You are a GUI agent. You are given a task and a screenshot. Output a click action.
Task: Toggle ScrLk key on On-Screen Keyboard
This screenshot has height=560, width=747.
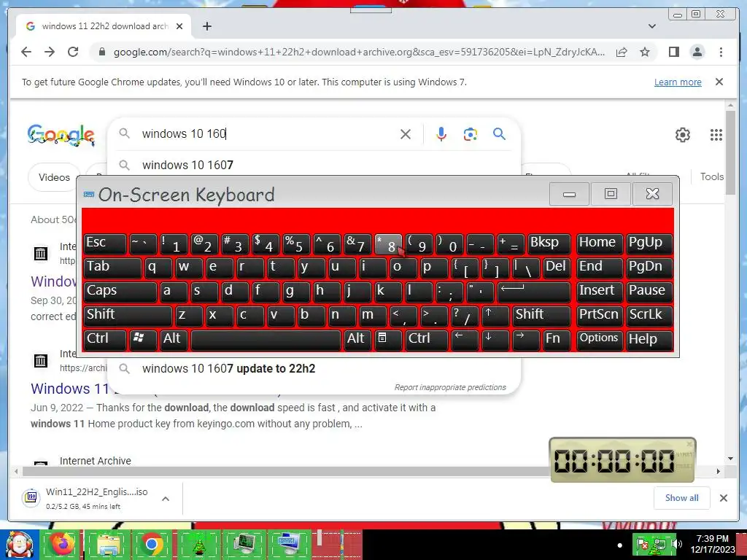[x=649, y=315]
